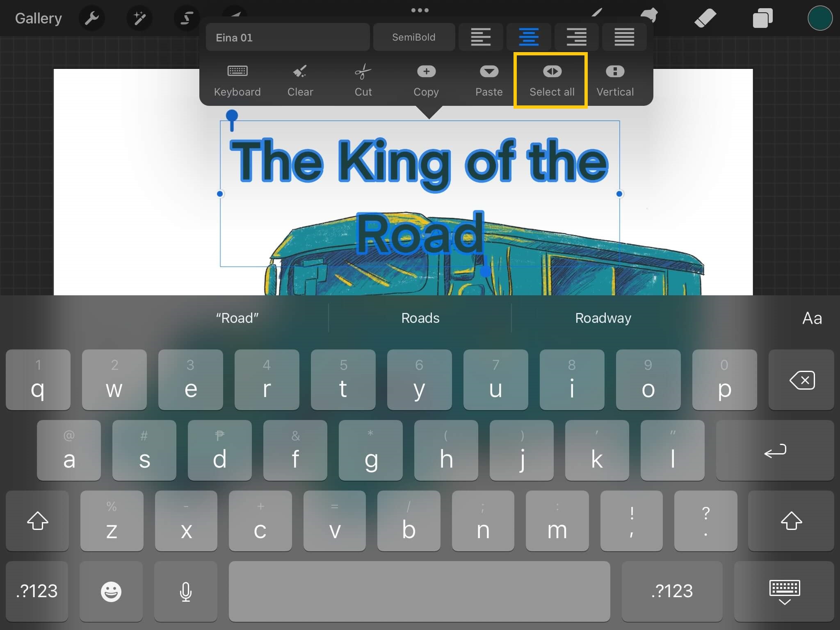This screenshot has height=630, width=840.
Task: Open the Actions wrench menu
Action: point(91,18)
